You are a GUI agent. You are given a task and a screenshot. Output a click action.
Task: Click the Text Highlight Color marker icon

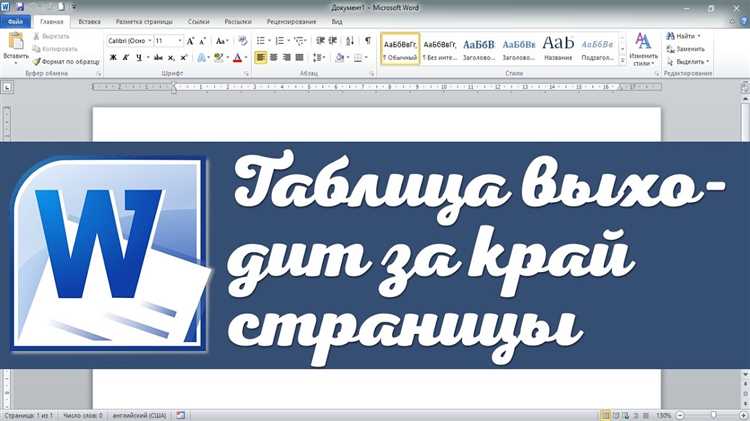click(219, 58)
